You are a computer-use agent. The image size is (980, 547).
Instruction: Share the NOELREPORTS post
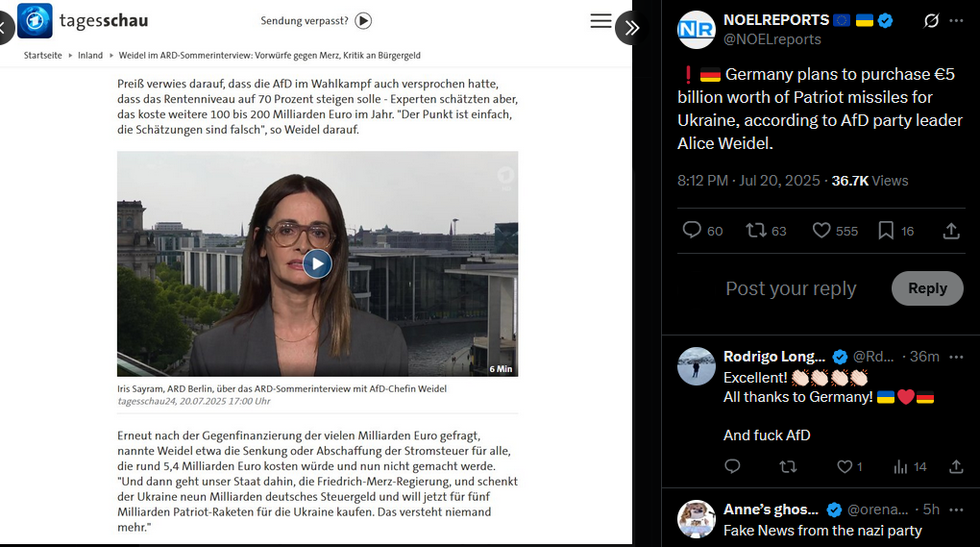tap(951, 231)
